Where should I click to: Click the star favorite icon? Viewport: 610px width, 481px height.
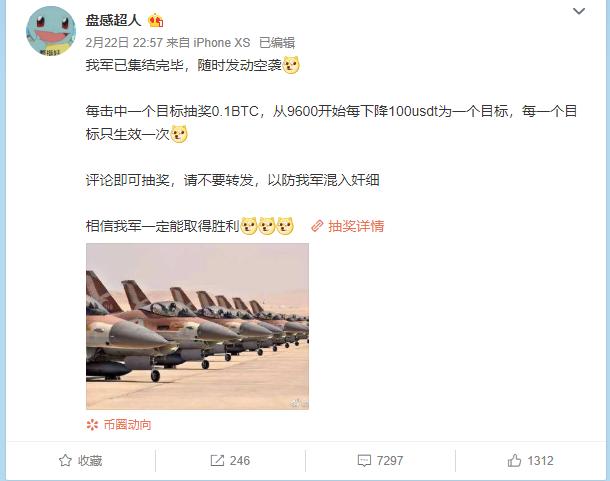tap(65, 460)
